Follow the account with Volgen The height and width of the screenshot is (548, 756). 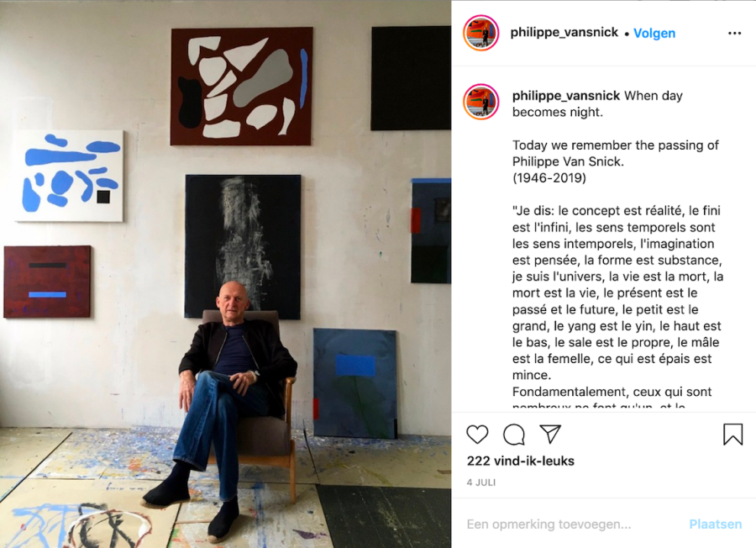654,34
